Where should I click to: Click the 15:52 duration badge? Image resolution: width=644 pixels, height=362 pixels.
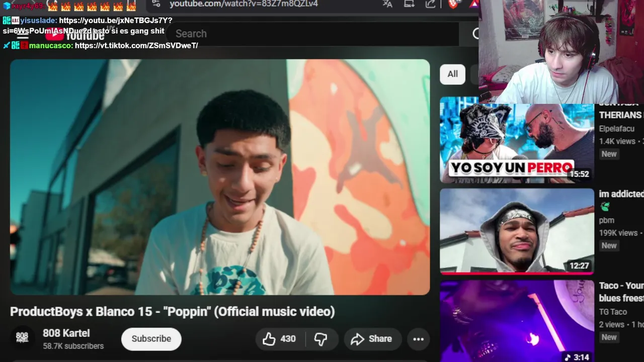[579, 174]
